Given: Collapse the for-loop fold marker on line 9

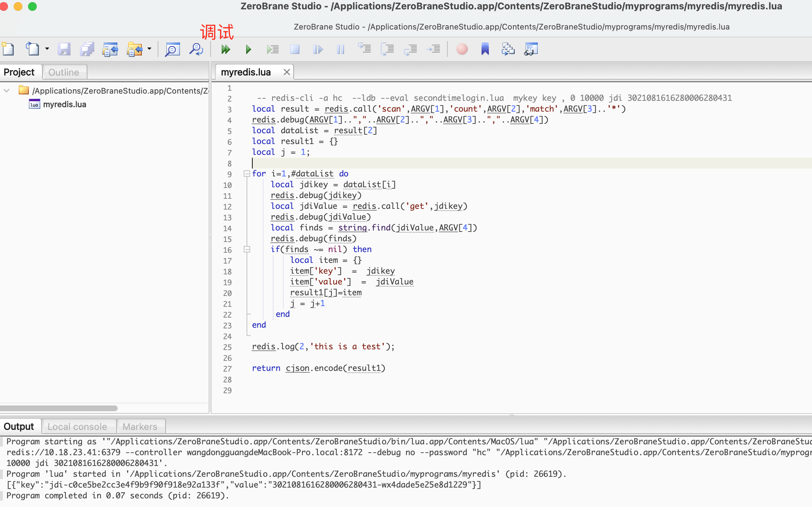Looking at the screenshot, I should coord(247,174).
